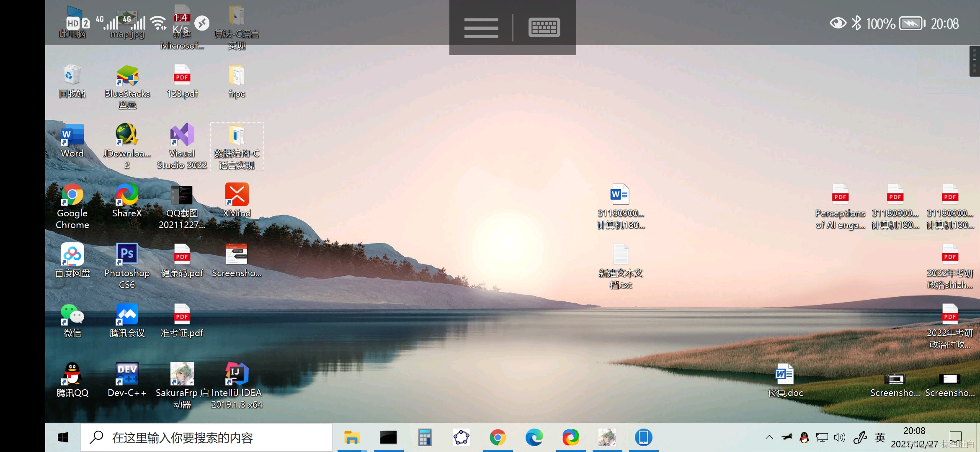Click the calculator icon in the taskbar
The height and width of the screenshot is (452, 980).
tap(425, 438)
